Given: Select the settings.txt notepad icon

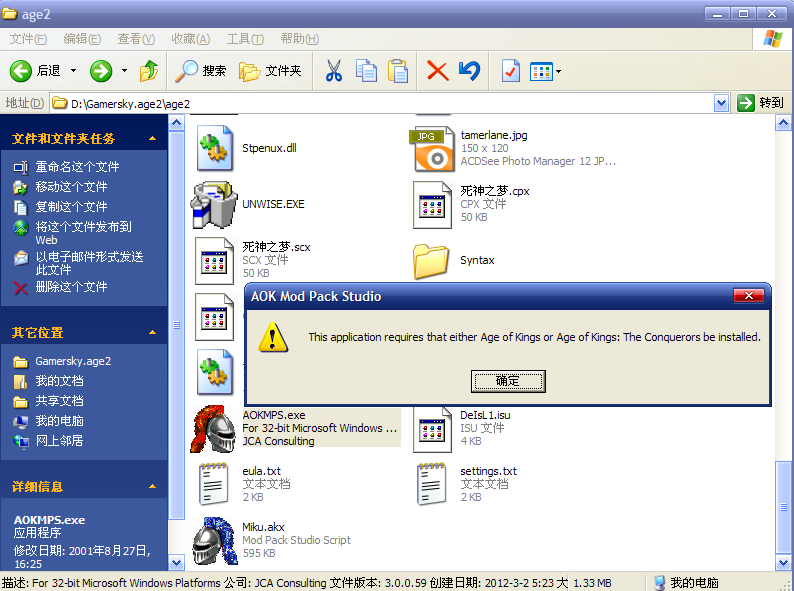Looking at the screenshot, I should click(431, 484).
